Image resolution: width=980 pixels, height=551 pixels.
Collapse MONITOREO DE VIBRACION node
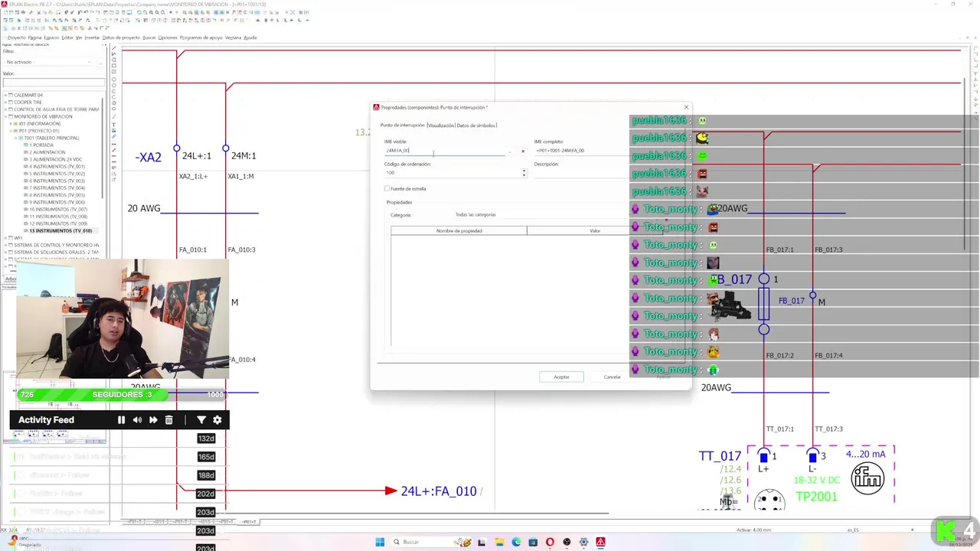[x=5, y=116]
